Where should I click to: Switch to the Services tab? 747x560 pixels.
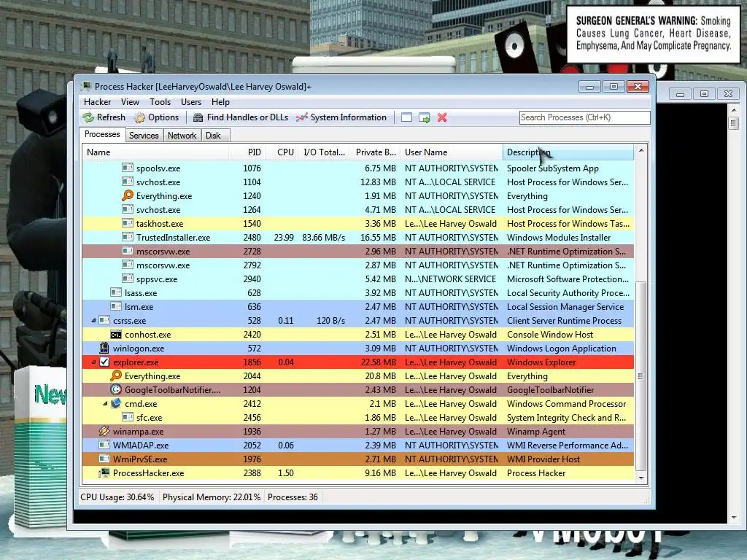[144, 136]
